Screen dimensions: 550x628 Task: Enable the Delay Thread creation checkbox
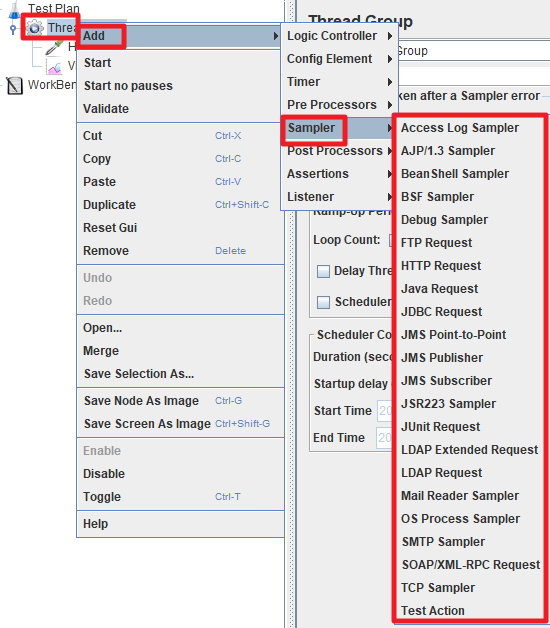click(x=323, y=271)
